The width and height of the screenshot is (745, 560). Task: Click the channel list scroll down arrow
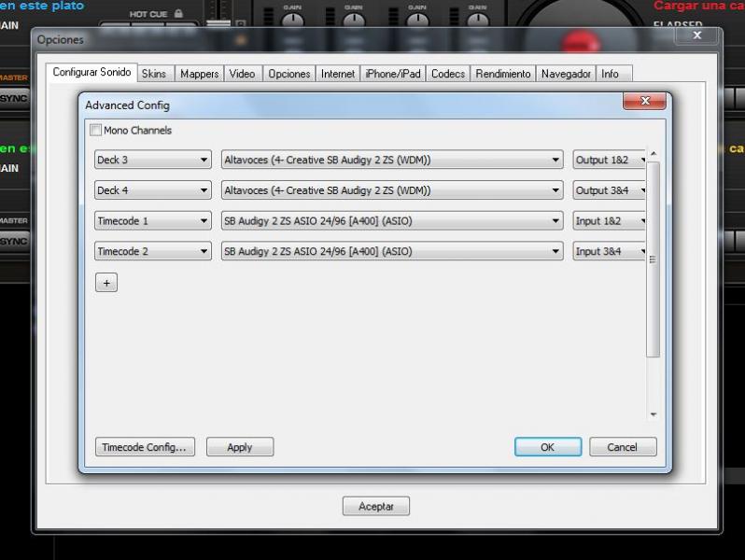654,414
